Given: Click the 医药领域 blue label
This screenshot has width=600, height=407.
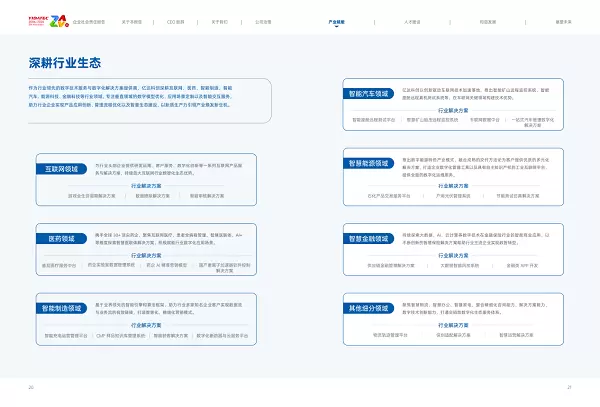Looking at the screenshot, I should [x=61, y=239].
